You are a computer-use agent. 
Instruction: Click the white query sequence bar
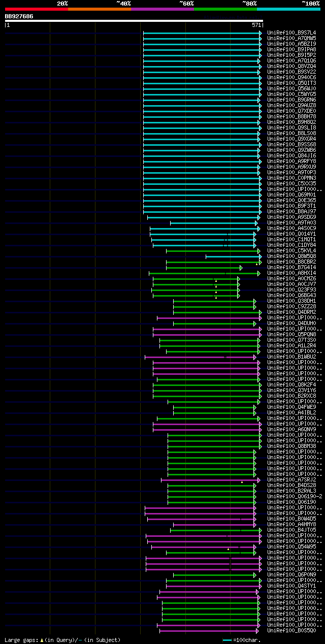pos(134,21)
